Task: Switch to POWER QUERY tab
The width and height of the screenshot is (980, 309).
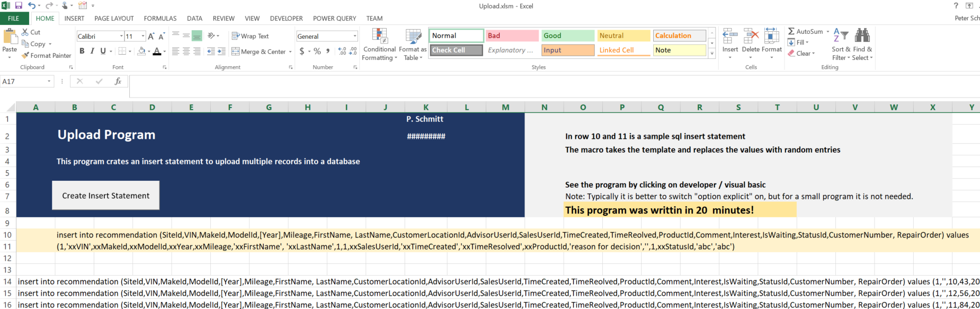Action: [334, 18]
